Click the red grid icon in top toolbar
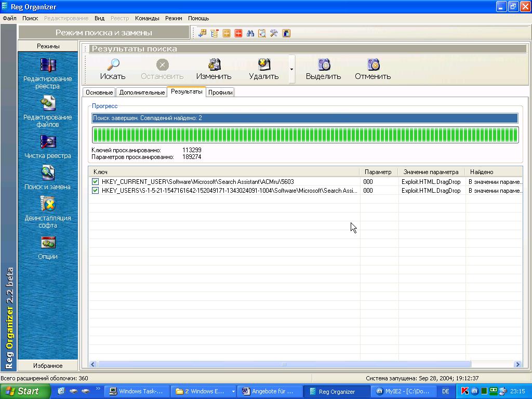 238,33
